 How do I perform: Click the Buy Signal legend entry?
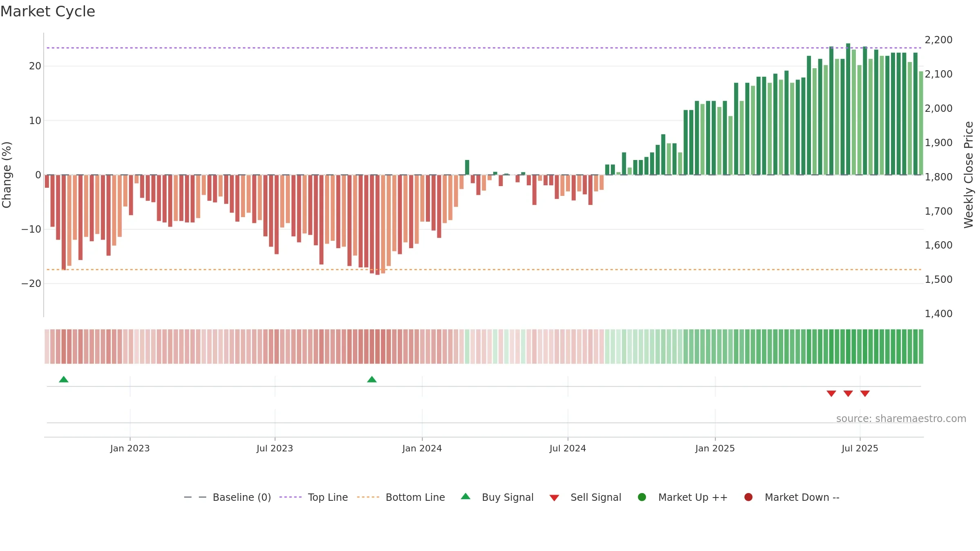click(x=497, y=497)
